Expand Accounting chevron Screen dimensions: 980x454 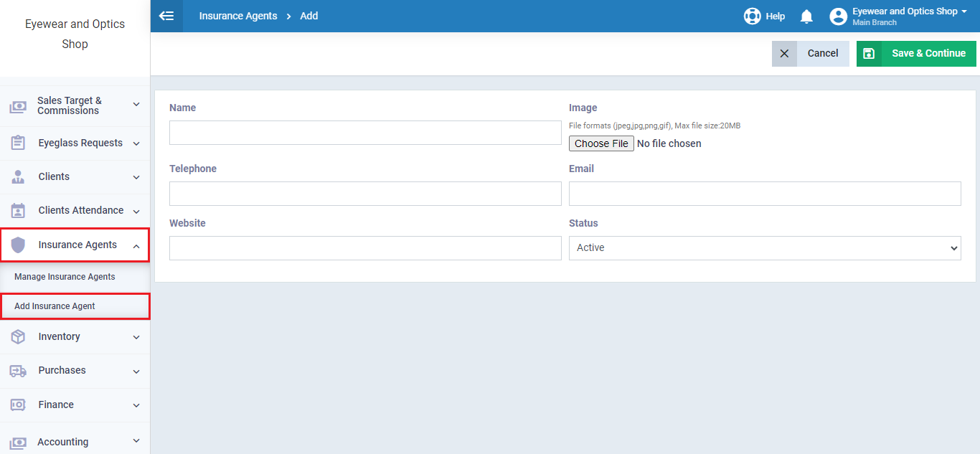pos(136,441)
